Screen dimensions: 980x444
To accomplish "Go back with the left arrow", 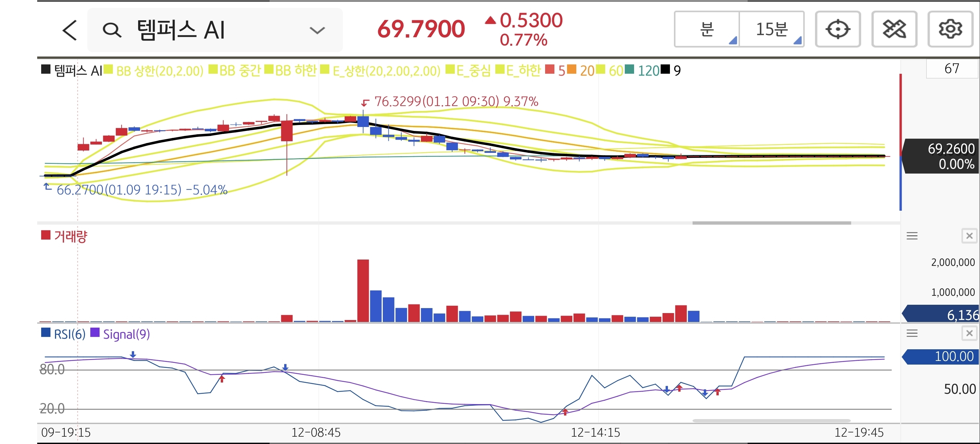I will [70, 30].
